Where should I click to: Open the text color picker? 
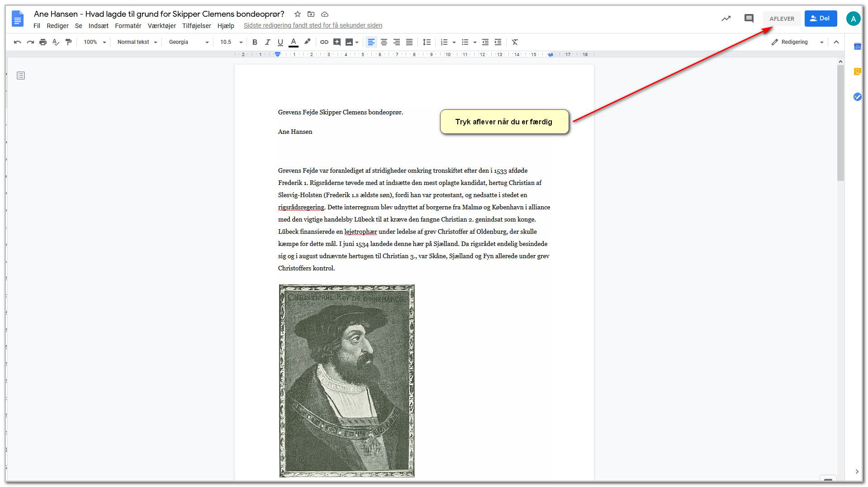click(x=294, y=42)
